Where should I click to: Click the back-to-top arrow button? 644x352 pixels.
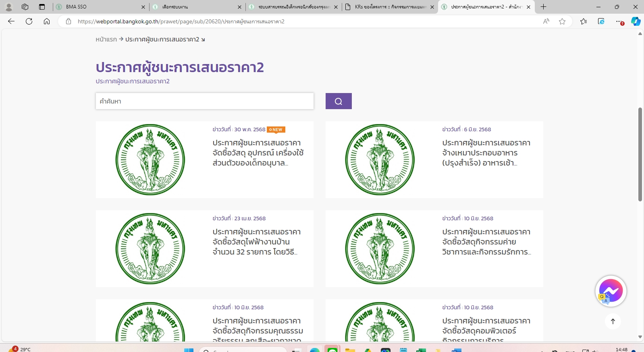[613, 321]
